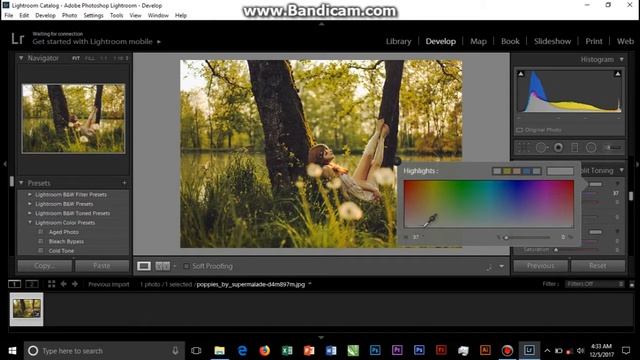Viewport: 640px width, 360px height.
Task: Go back with filmstrip left arrow
Action: (x=63, y=284)
